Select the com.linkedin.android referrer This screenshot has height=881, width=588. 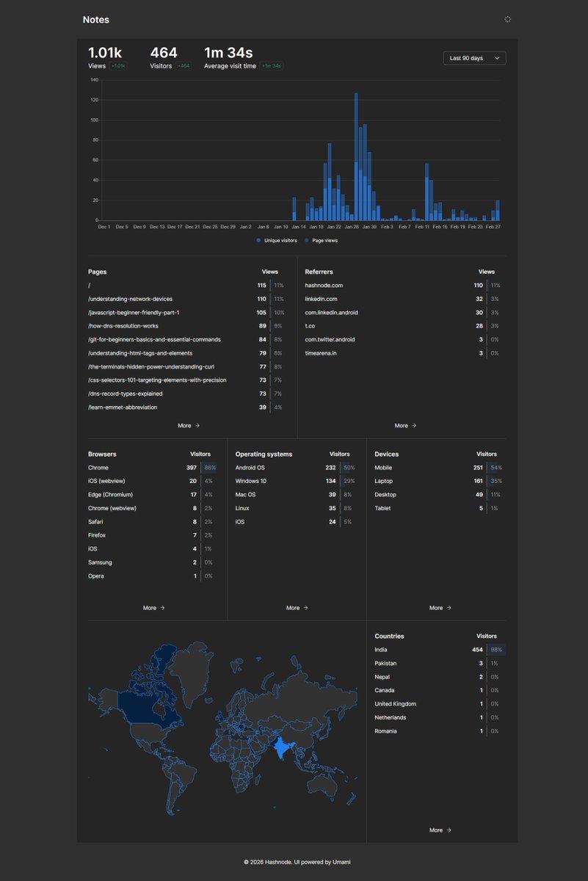click(x=332, y=312)
